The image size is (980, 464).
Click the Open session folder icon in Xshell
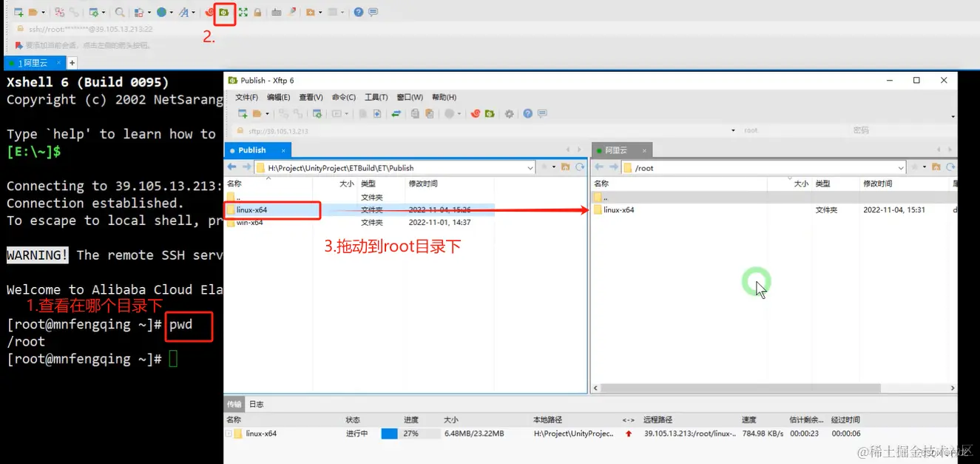point(33,13)
